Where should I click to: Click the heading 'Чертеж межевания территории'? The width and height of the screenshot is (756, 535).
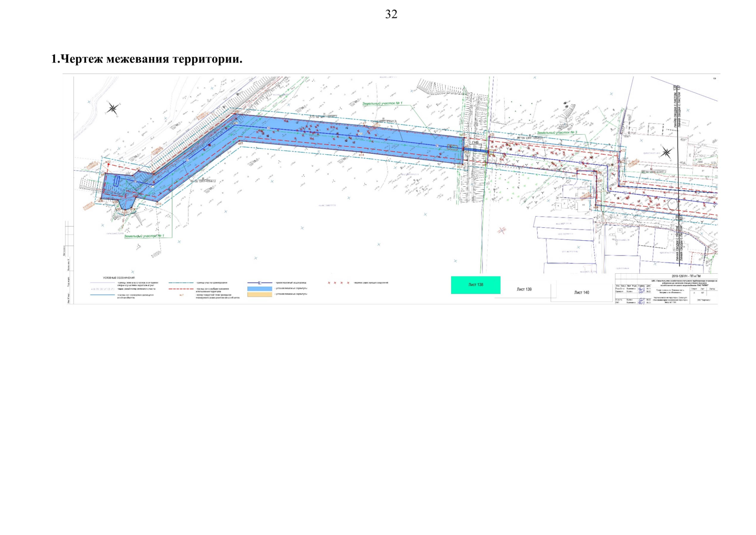[x=147, y=59]
